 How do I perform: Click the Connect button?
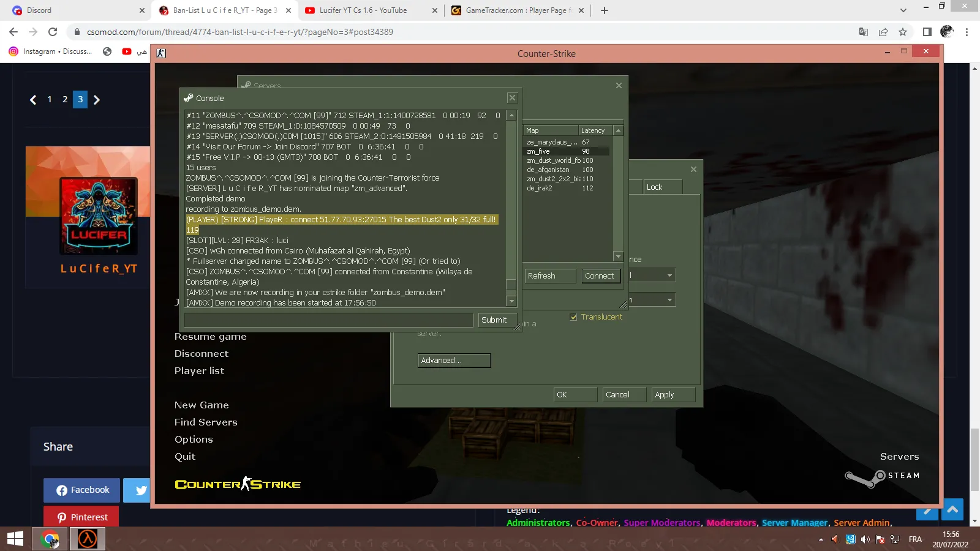[x=600, y=276]
